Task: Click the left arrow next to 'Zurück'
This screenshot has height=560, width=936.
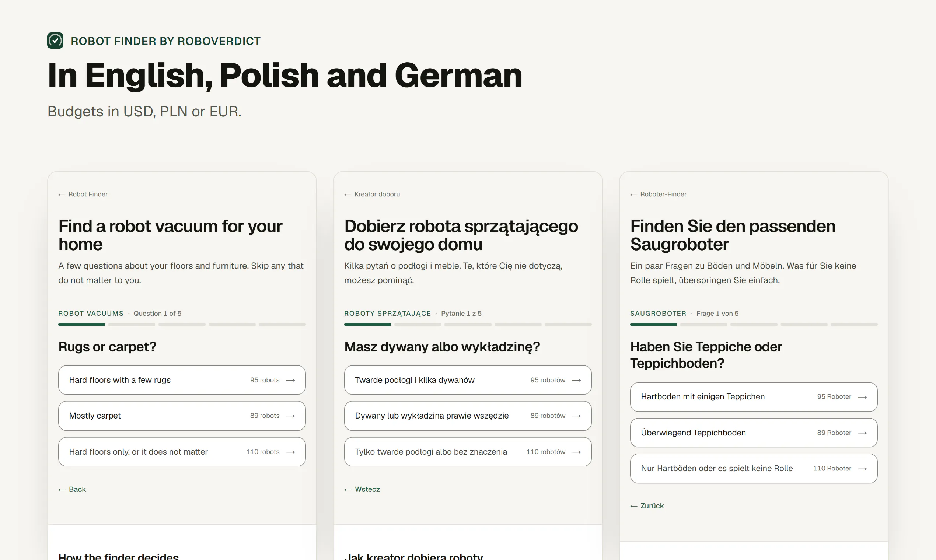Action: [x=634, y=507]
